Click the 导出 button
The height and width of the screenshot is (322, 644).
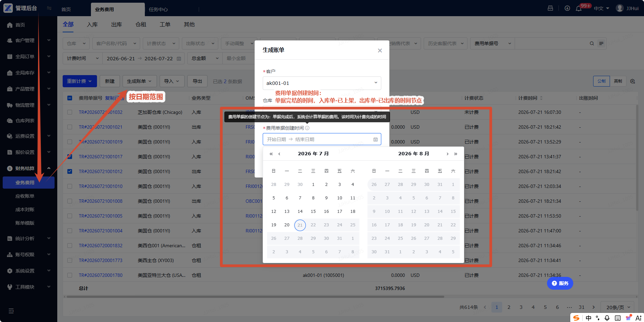click(197, 81)
